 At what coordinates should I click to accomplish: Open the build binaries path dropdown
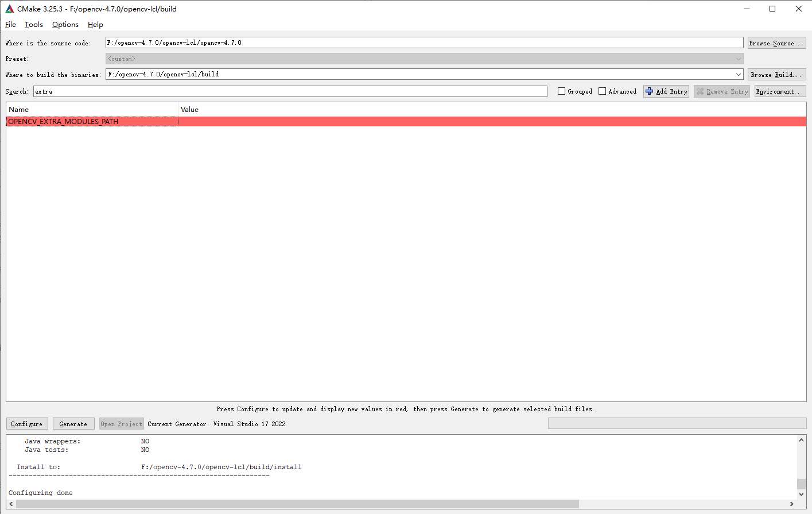[x=738, y=74]
